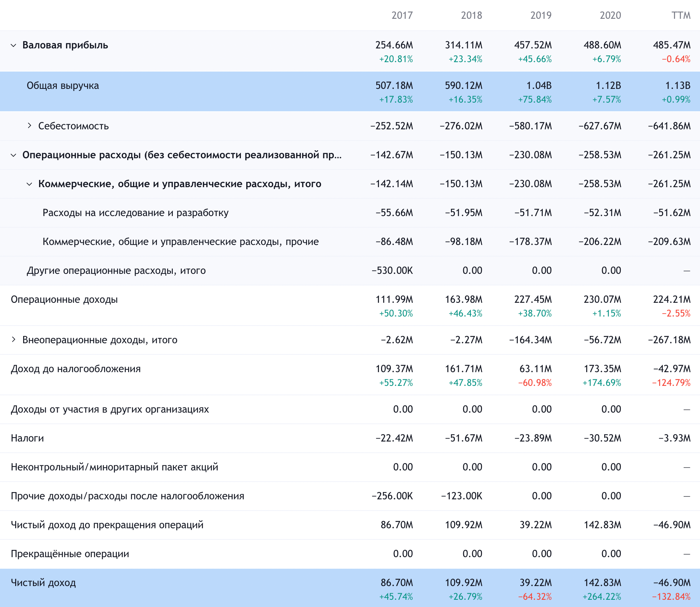This screenshot has height=607, width=700.
Task: Click Коммерческие, общие и управленческие расходы, прочие label
Action: [x=180, y=242]
